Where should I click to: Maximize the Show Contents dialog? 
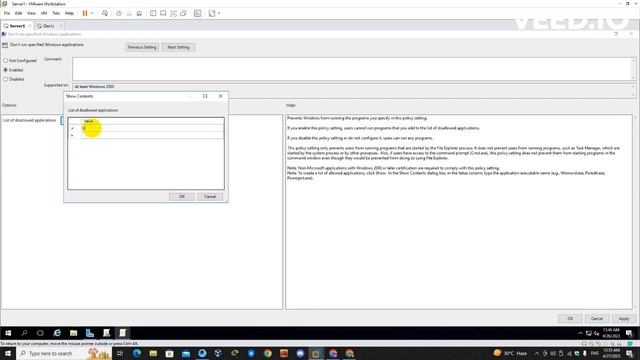pos(205,96)
